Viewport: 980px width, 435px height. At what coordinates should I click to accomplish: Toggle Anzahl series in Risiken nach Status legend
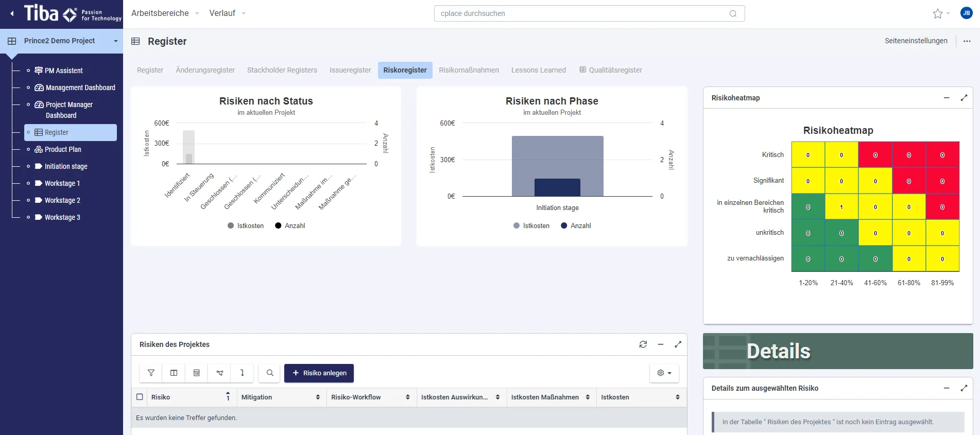(290, 225)
